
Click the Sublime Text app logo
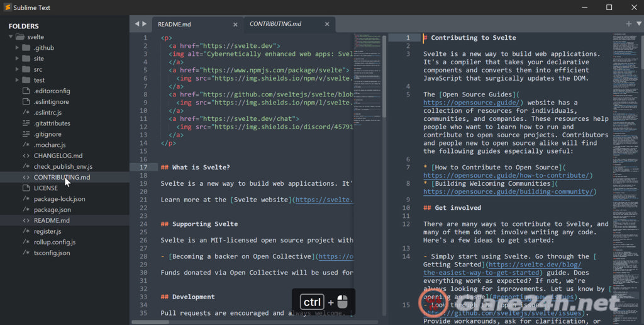(7, 8)
